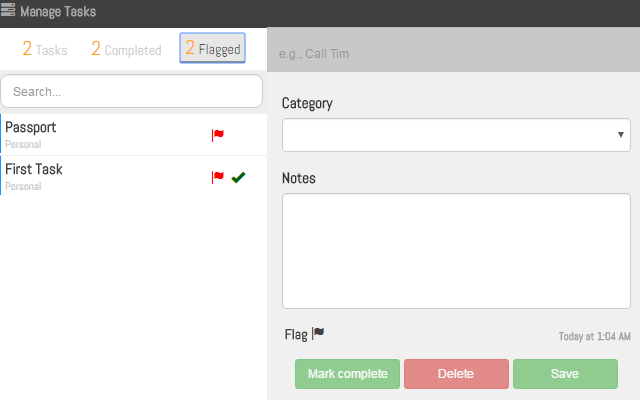
Task: Click the red flag on Passport task
Action: tap(217, 135)
